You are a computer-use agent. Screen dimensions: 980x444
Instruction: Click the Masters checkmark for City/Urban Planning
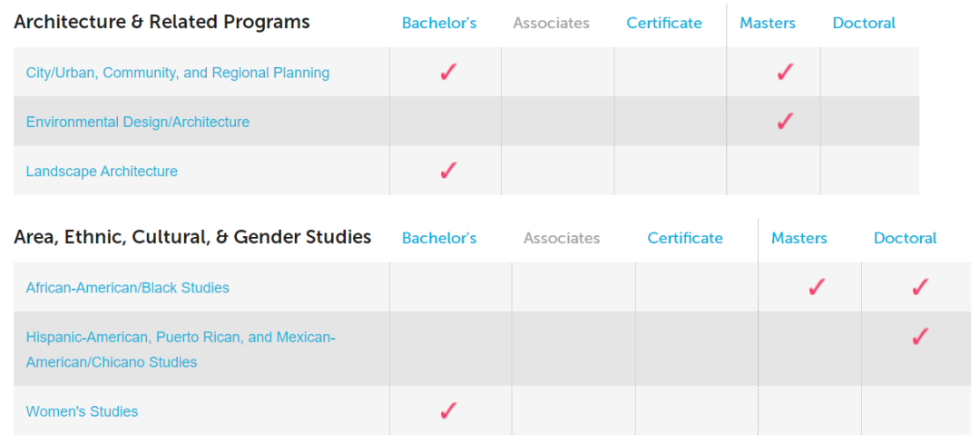[x=785, y=72]
